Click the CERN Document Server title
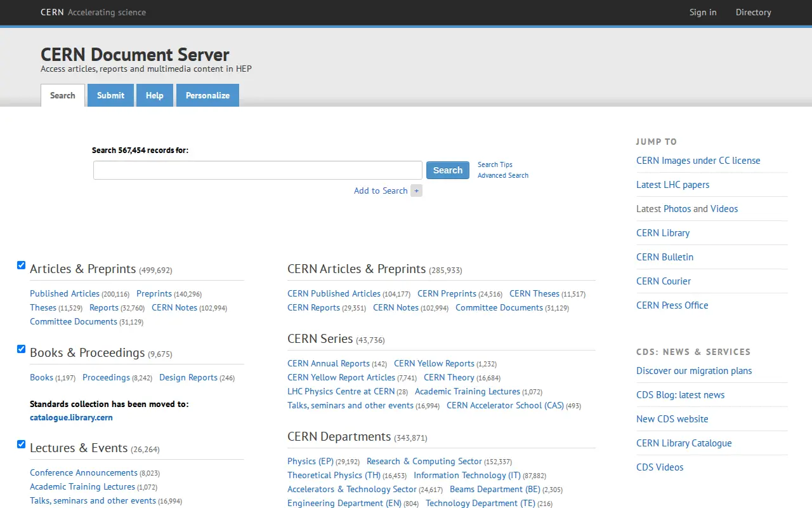The height and width of the screenshot is (508, 812). [x=135, y=55]
